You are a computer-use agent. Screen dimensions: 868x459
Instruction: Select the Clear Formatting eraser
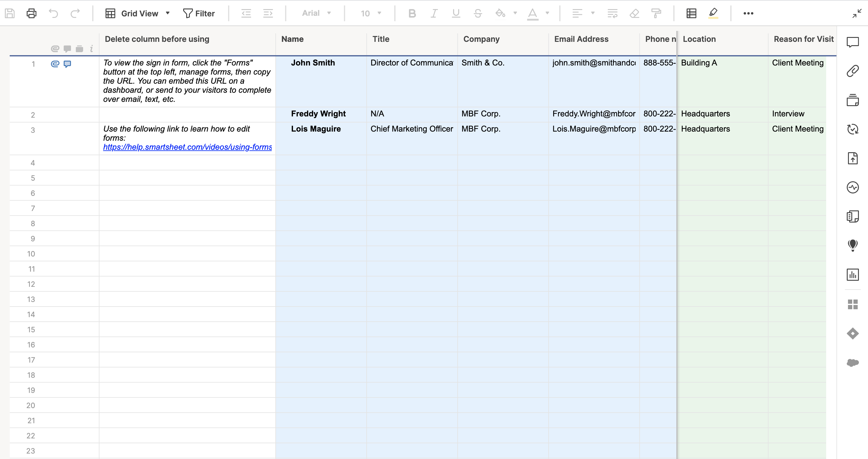pos(634,13)
